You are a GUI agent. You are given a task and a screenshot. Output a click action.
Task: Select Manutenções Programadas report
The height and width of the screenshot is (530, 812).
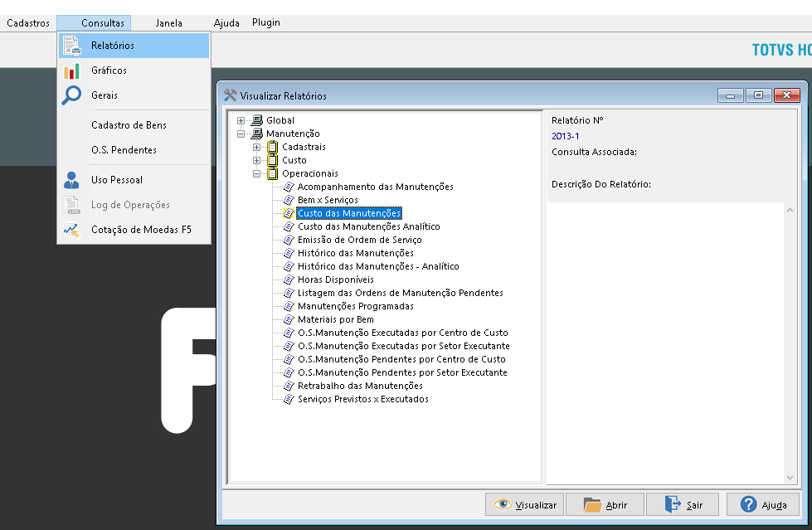tap(355, 306)
